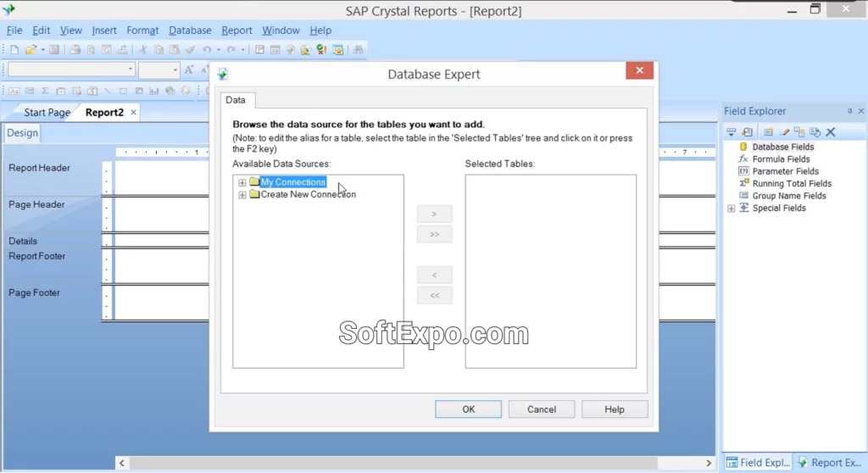This screenshot has height=473, width=868.
Task: Click the Copy toolbar icon
Action: [x=159, y=50]
